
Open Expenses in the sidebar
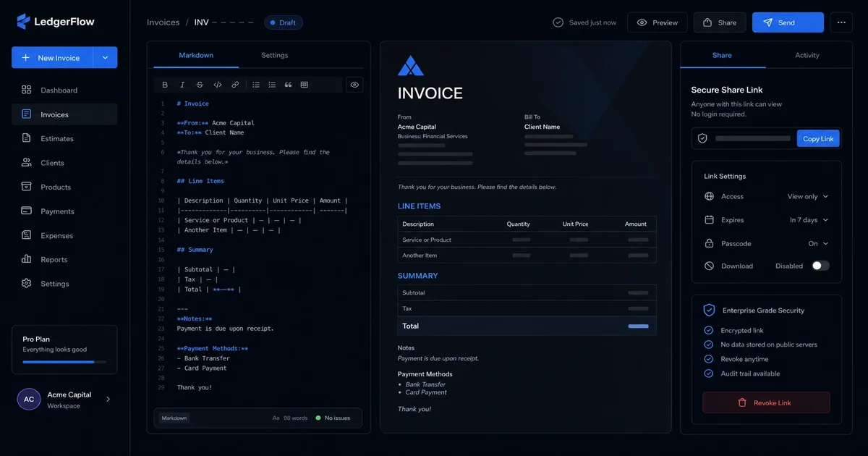(64, 235)
